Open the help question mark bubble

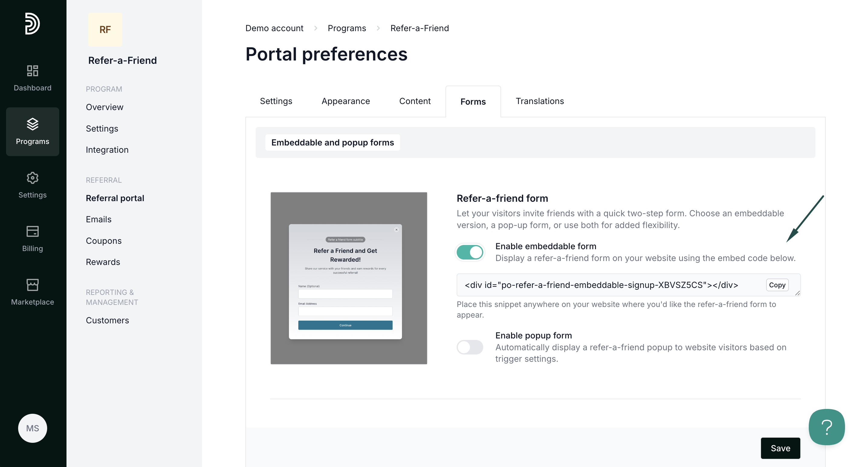pyautogui.click(x=826, y=427)
